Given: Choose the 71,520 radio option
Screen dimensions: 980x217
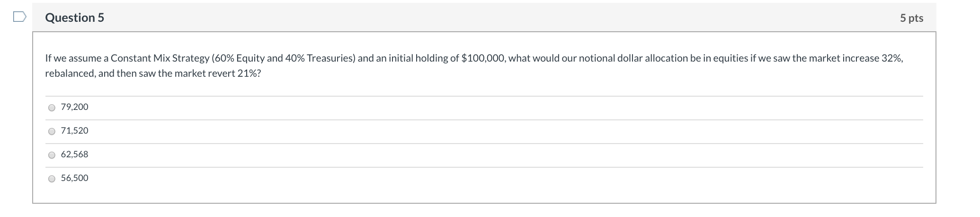Looking at the screenshot, I should (x=52, y=131).
